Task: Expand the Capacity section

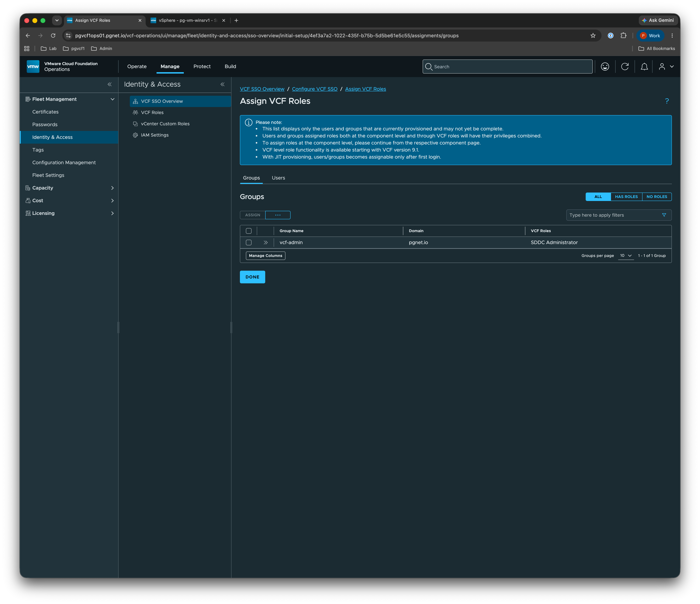Action: click(x=113, y=188)
